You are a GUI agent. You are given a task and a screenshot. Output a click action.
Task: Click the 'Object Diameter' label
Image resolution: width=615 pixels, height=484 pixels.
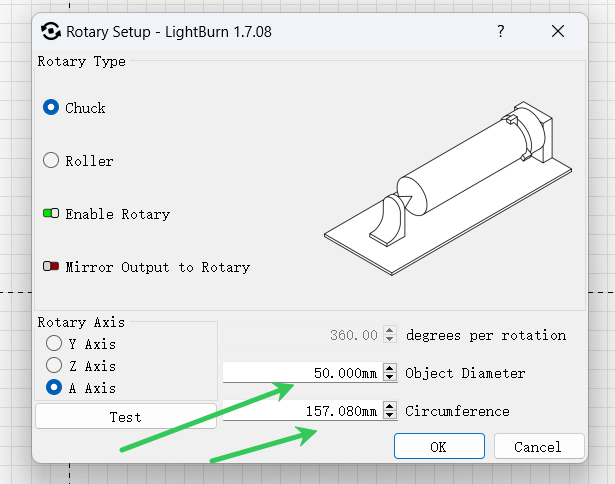coord(465,373)
